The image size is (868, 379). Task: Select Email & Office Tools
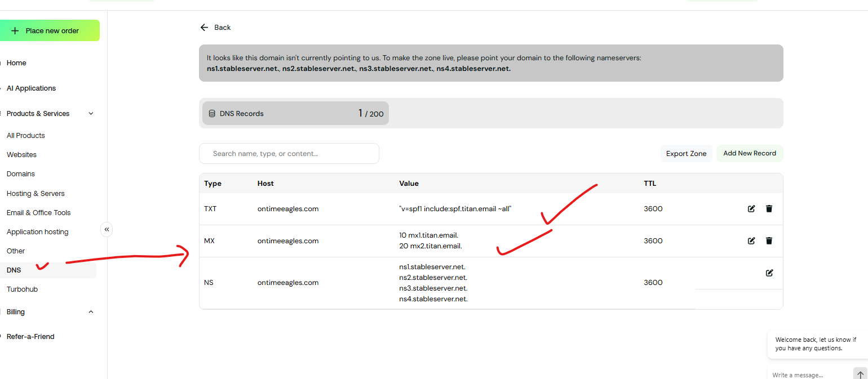[x=38, y=213]
